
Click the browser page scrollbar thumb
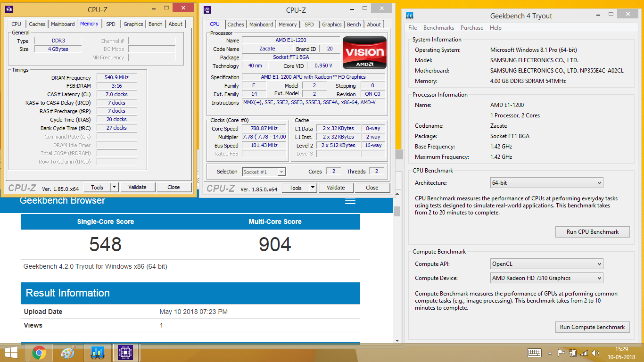click(x=397, y=211)
